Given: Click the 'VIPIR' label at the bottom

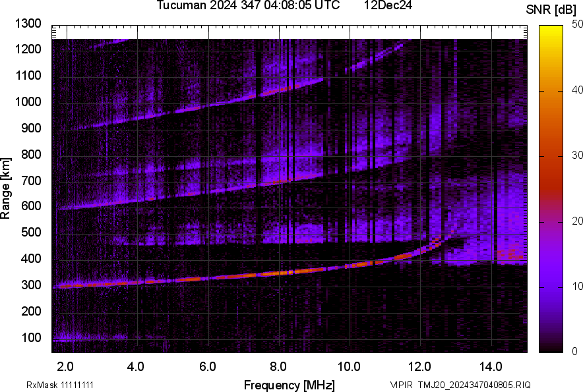Looking at the screenshot, I should [x=400, y=385].
